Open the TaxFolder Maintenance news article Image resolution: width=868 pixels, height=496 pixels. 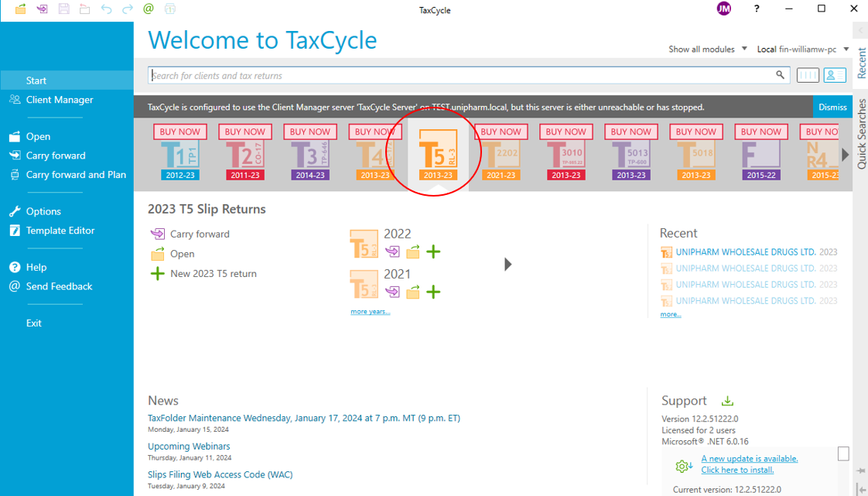click(x=304, y=418)
